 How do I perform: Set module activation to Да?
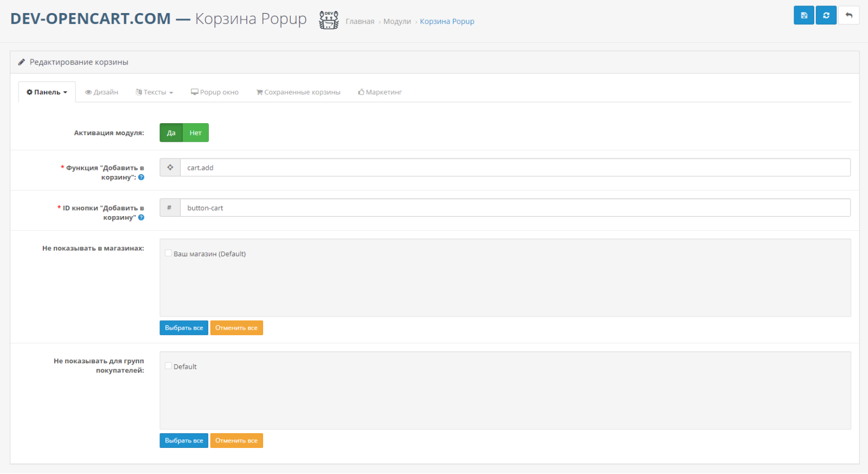[171, 132]
